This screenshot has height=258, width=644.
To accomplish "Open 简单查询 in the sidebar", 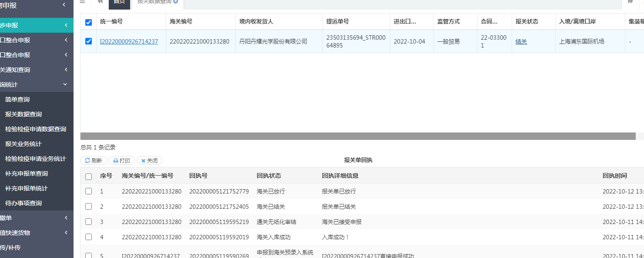I will (x=17, y=99).
